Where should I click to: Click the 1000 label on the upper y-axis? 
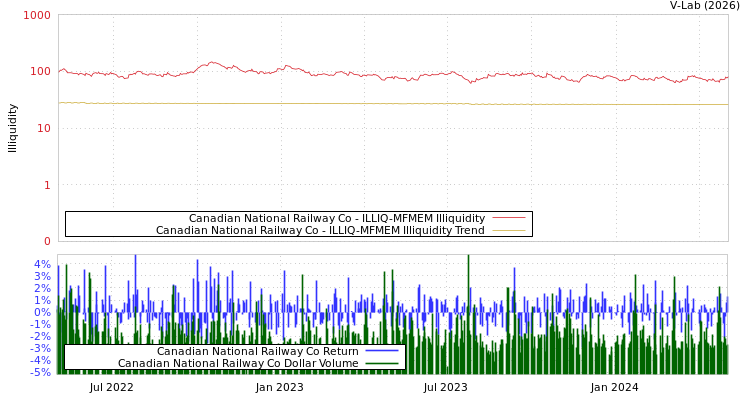(37, 15)
